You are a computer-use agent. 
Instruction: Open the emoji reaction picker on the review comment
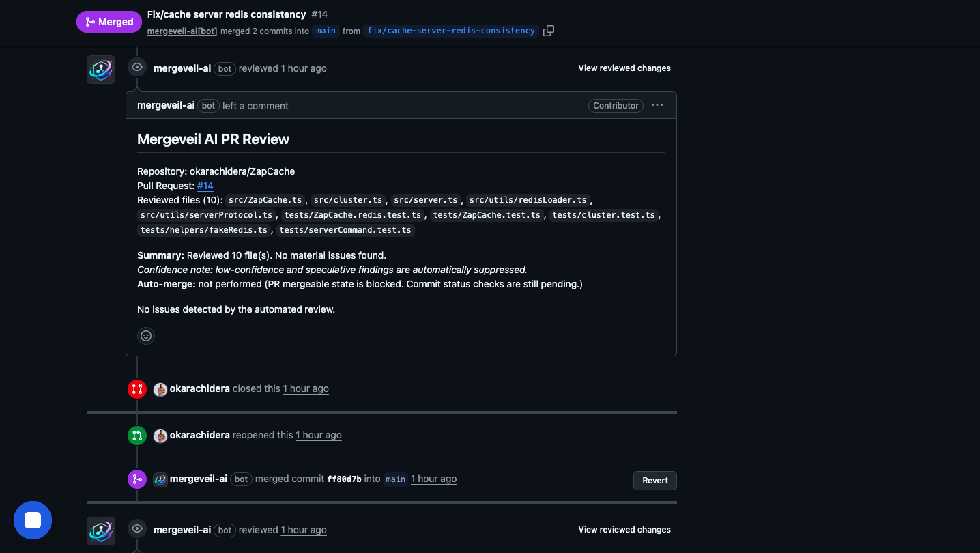point(146,335)
